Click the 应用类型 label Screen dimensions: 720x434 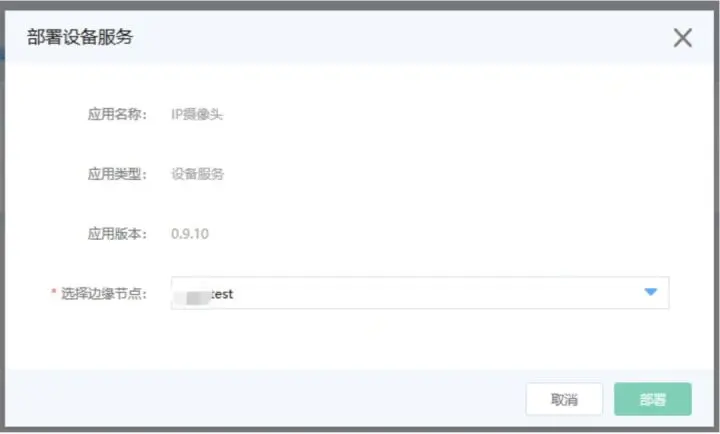tap(117, 174)
